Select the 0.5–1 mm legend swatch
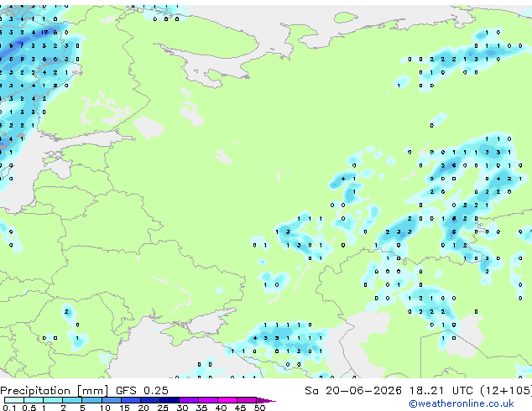The width and height of the screenshot is (532, 411). coord(34,400)
